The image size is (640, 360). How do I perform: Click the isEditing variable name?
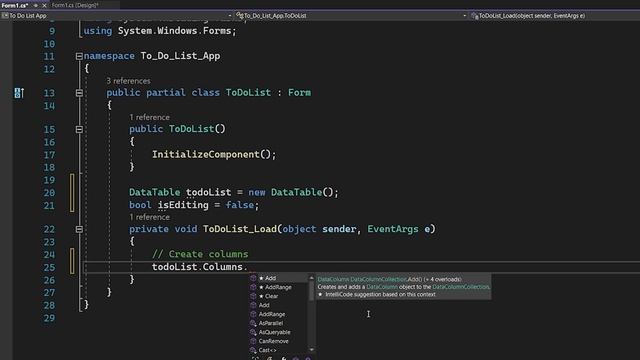[183, 205]
